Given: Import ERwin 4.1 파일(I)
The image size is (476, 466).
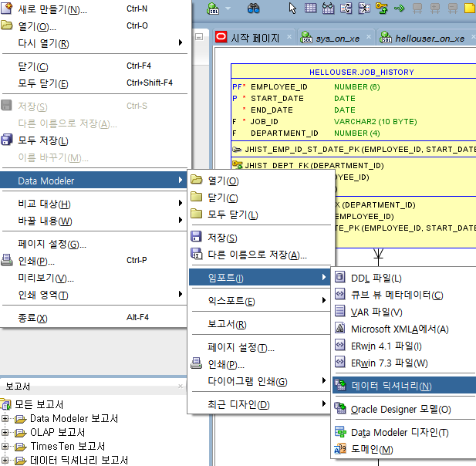Looking at the screenshot, I should pyautogui.click(x=404, y=346).
